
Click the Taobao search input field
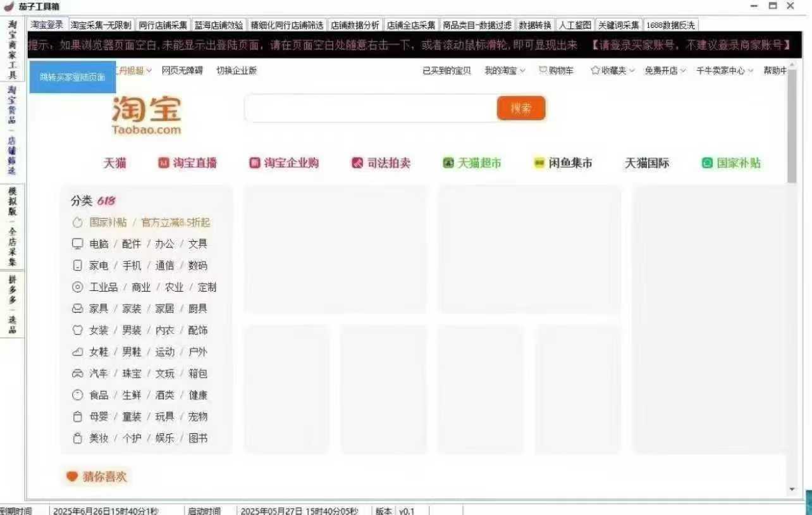[370, 108]
